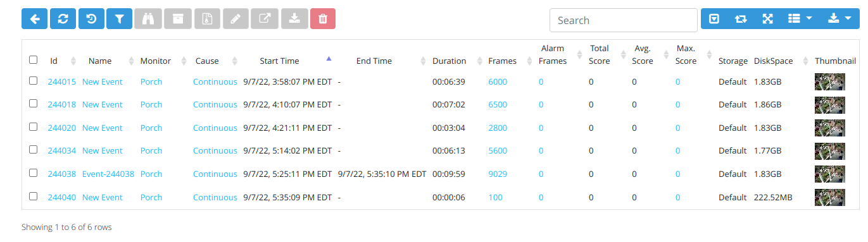Screen dimensions: 868x242
Task: Sort by the Duration column header
Action: (449, 61)
